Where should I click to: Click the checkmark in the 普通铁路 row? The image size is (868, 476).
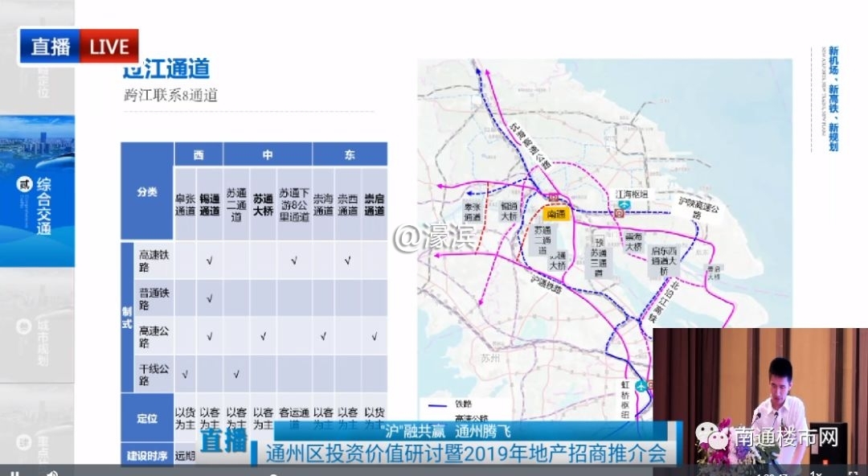tap(210, 298)
